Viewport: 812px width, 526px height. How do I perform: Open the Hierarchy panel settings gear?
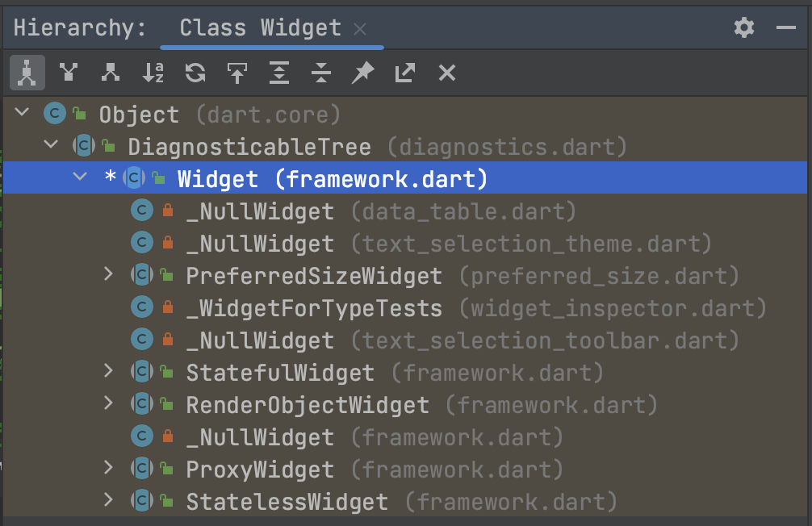744,27
